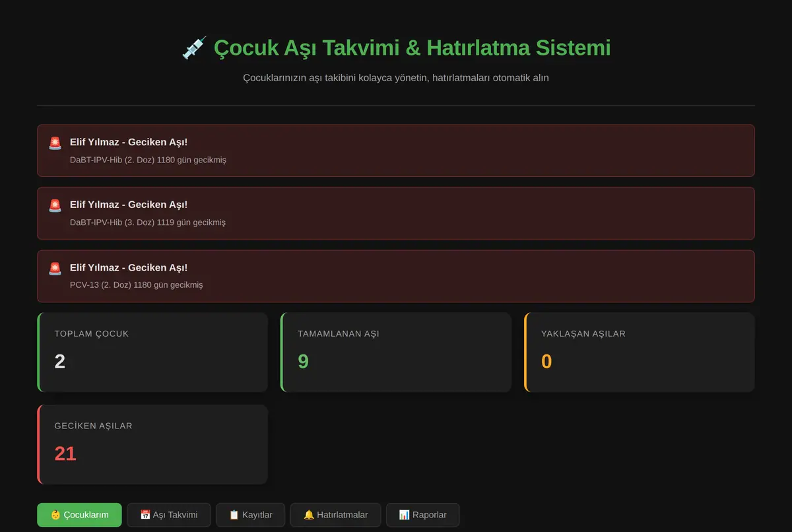Click the subtitle starting "Çocuklarınızın aşı takibini"
The image size is (792, 532).
pyautogui.click(x=396, y=78)
